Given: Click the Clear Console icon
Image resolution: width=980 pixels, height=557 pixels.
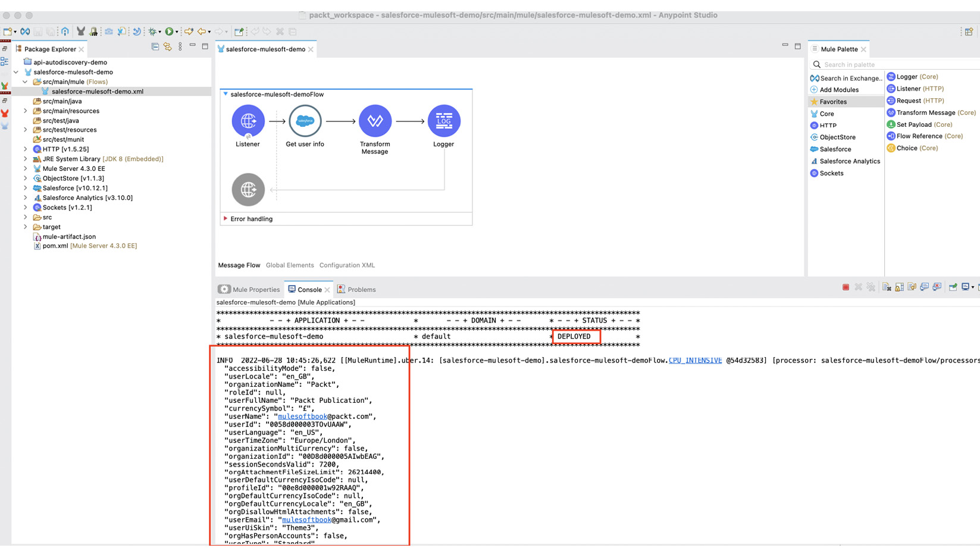Looking at the screenshot, I should [x=887, y=287].
